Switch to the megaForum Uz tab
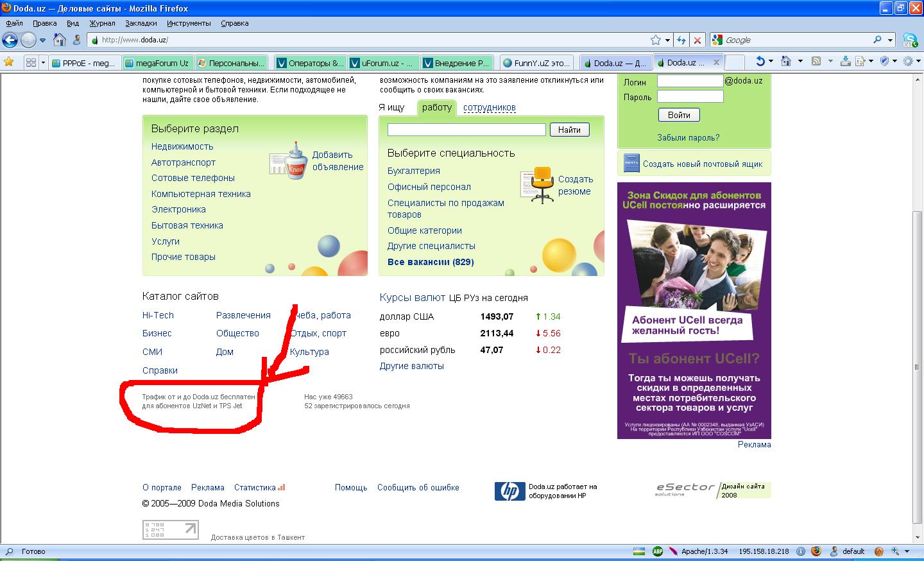 point(157,63)
